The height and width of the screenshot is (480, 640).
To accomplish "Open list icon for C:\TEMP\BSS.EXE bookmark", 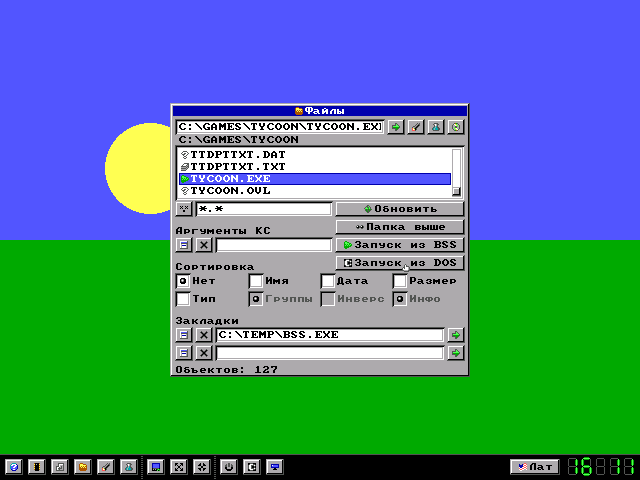I will [184, 335].
